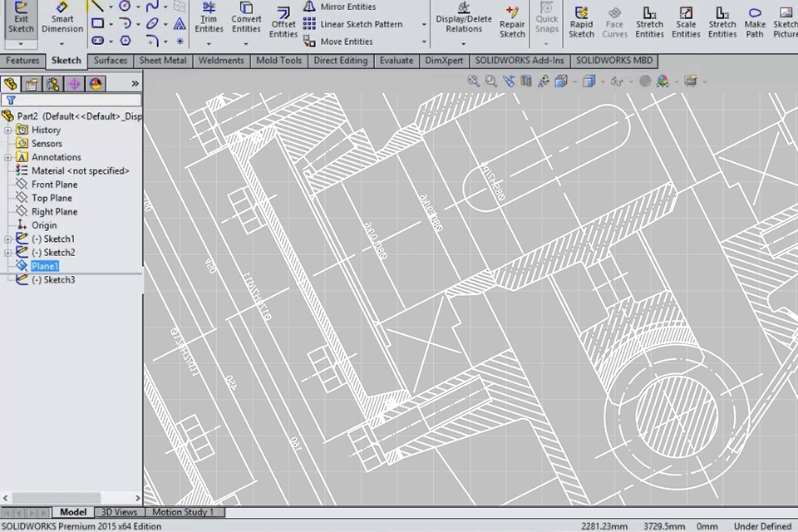Select Front Plane in the feature tree
Image resolution: width=798 pixels, height=532 pixels.
click(x=54, y=185)
